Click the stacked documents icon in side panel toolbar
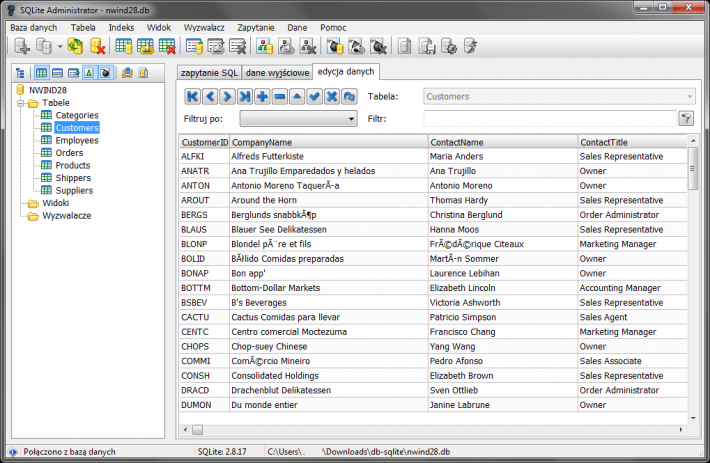 pyautogui.click(x=127, y=73)
